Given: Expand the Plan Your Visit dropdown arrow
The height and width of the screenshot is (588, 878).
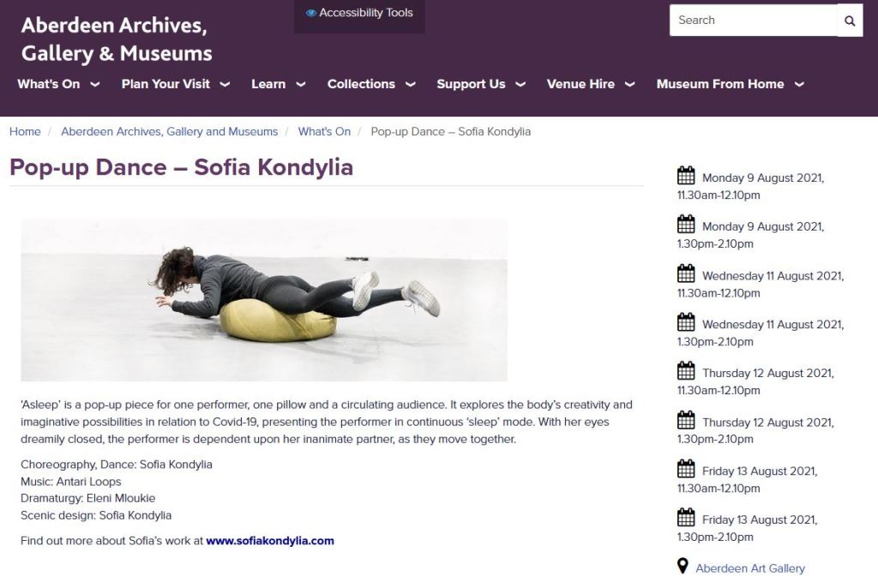Looking at the screenshot, I should click(x=226, y=85).
